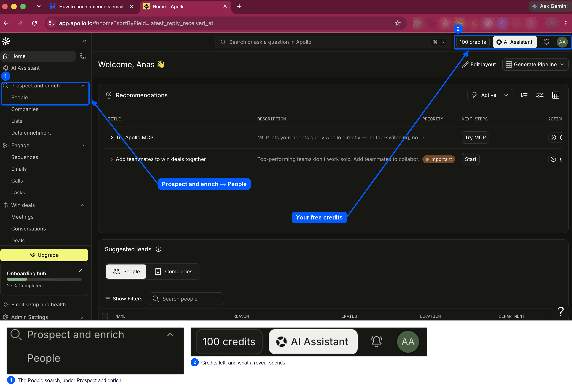Dismiss the Try Apollo MCP recommendation
The height and width of the screenshot is (392, 572).
tap(553, 138)
